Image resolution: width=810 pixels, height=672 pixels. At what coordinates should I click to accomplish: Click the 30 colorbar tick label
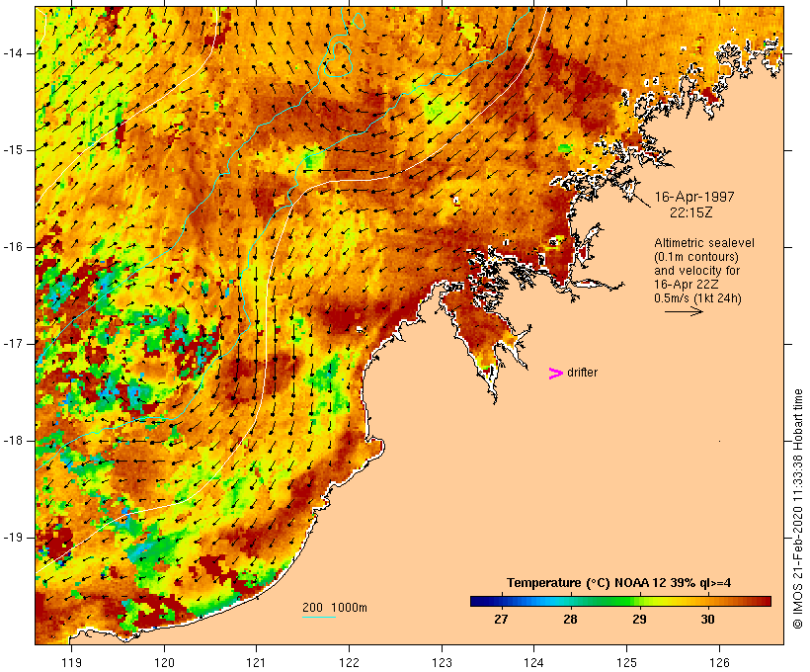coord(707,619)
